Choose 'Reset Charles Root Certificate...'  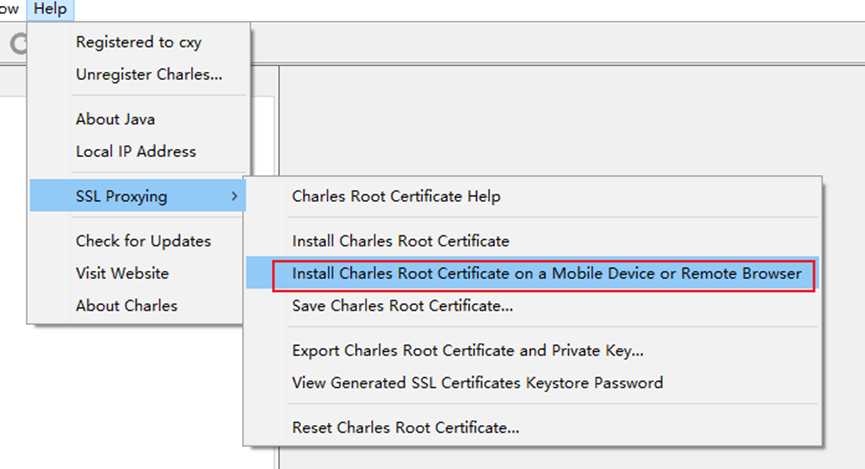pos(405,427)
